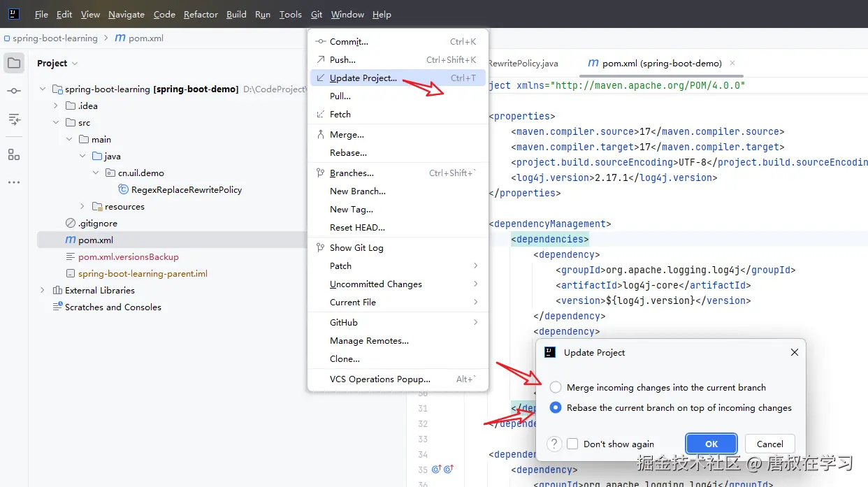Select Rebase the current branch radio option
This screenshot has width=868, height=487.
point(556,407)
